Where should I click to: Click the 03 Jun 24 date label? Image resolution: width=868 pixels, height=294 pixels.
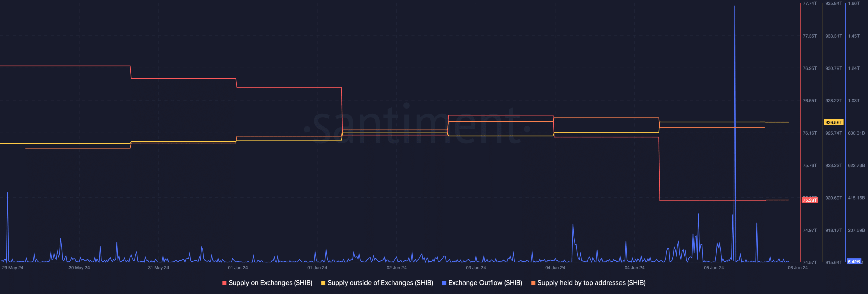(x=476, y=268)
